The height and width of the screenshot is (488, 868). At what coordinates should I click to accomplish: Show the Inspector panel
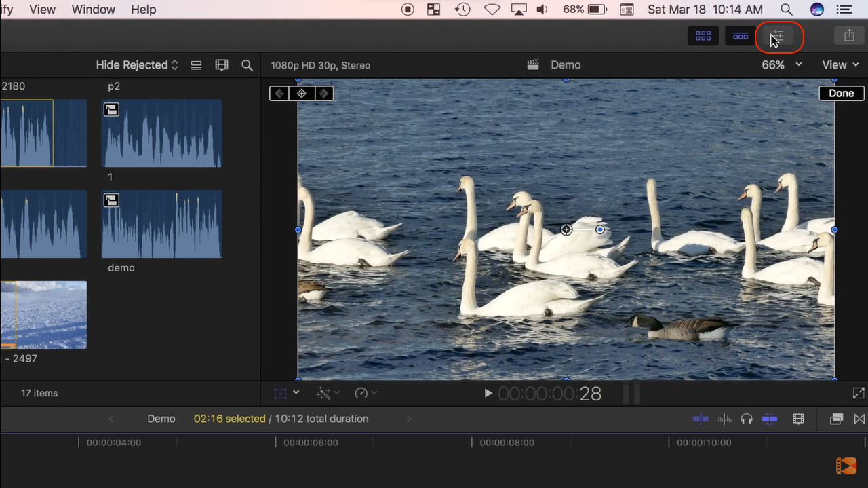(x=777, y=36)
